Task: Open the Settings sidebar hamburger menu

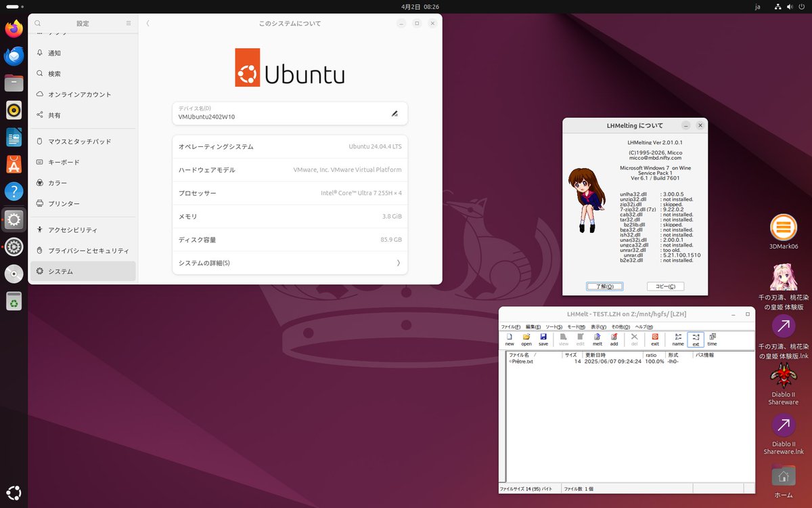Action: pyautogui.click(x=129, y=23)
